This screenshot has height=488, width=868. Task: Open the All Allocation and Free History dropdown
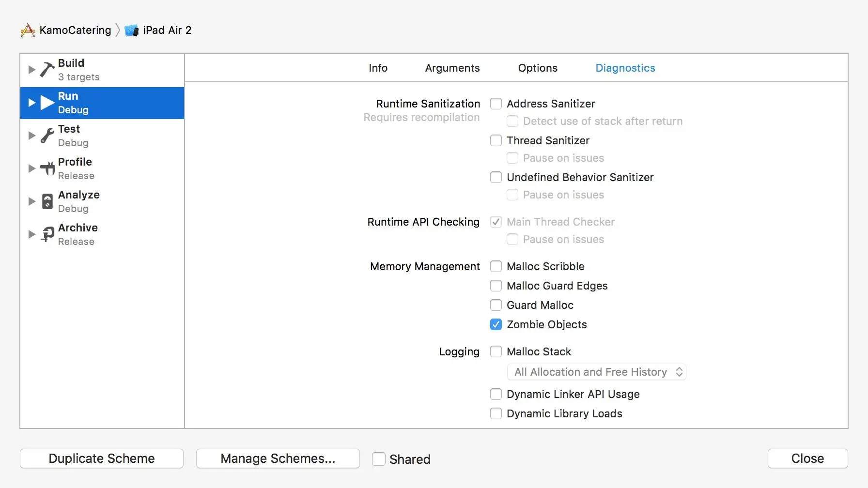(x=596, y=372)
